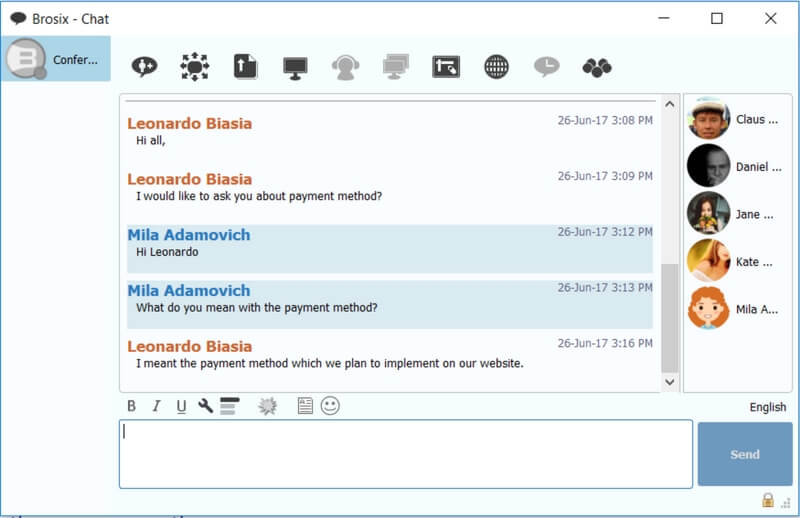Click the Leonardo Biasia name at 3:16 PM

click(190, 347)
